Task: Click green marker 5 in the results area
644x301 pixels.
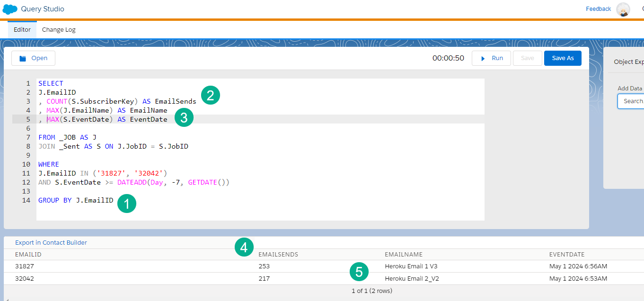Action: (x=359, y=272)
